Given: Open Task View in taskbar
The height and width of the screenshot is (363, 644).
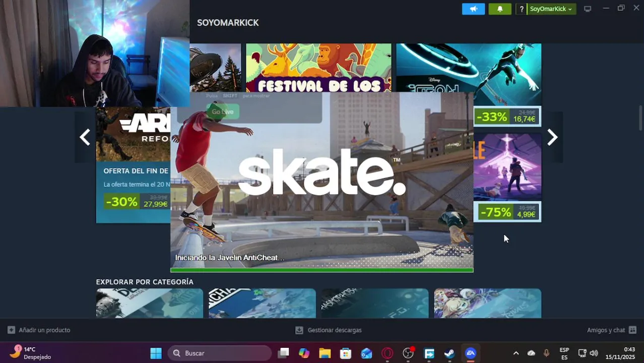Looking at the screenshot, I should click(x=284, y=353).
